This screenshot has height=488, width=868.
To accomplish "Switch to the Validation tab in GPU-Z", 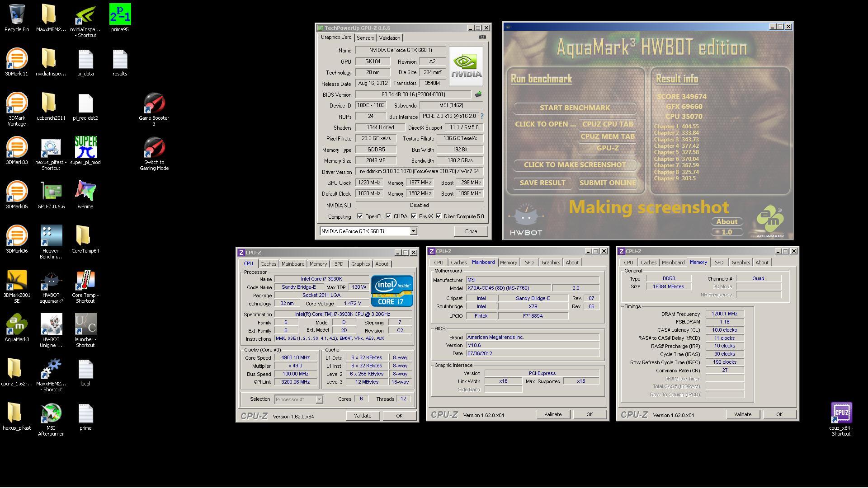I will pyautogui.click(x=389, y=38).
